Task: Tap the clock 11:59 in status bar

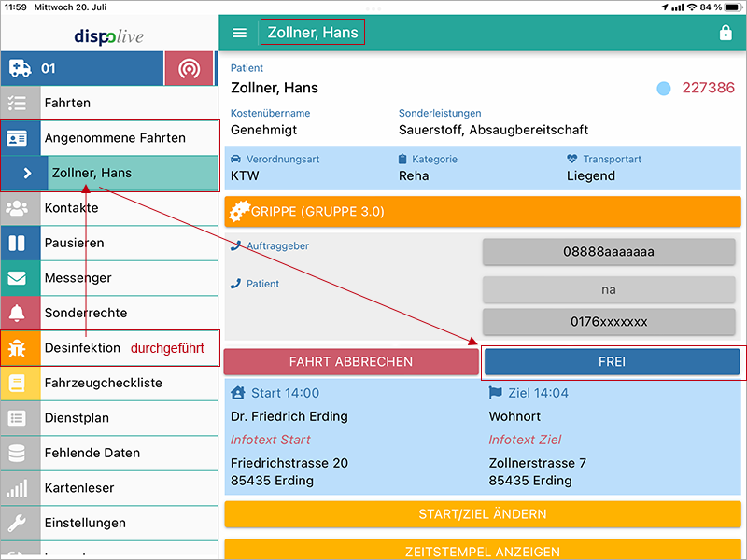Action: tap(16, 7)
